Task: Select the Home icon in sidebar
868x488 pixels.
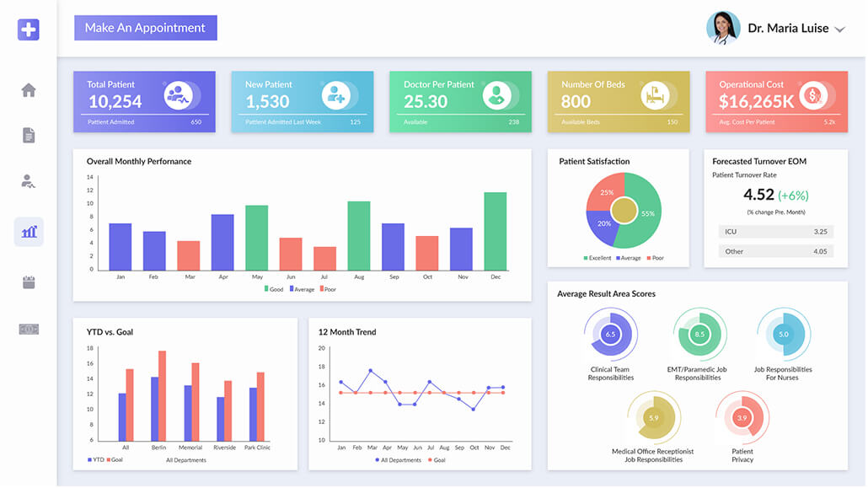Action: [28, 91]
